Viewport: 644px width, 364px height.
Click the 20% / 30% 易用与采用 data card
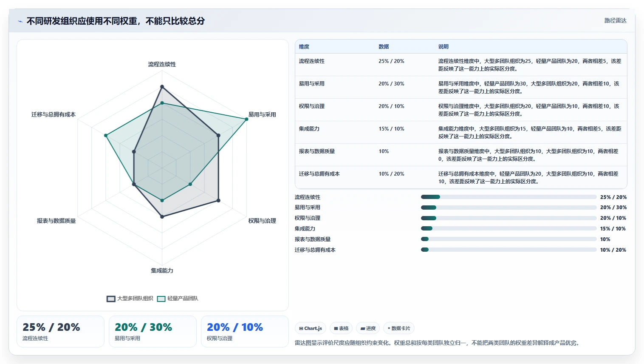(x=153, y=332)
